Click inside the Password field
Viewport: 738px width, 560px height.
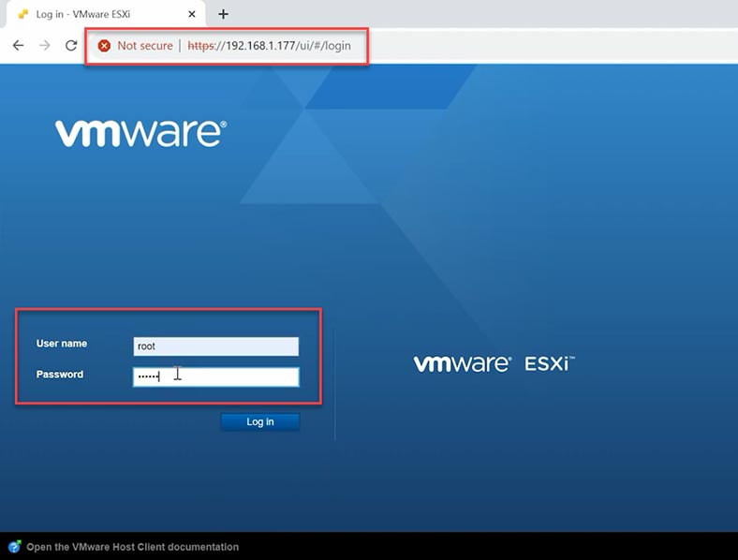point(216,377)
